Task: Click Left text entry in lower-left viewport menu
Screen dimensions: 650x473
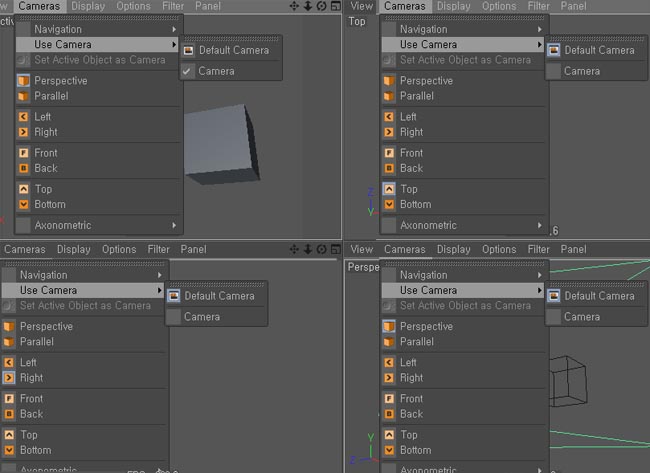Action: (28, 363)
